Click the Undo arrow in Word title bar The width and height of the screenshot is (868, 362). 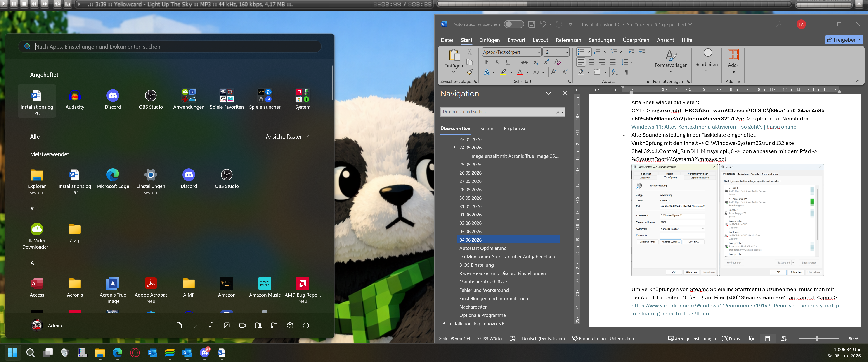[543, 24]
